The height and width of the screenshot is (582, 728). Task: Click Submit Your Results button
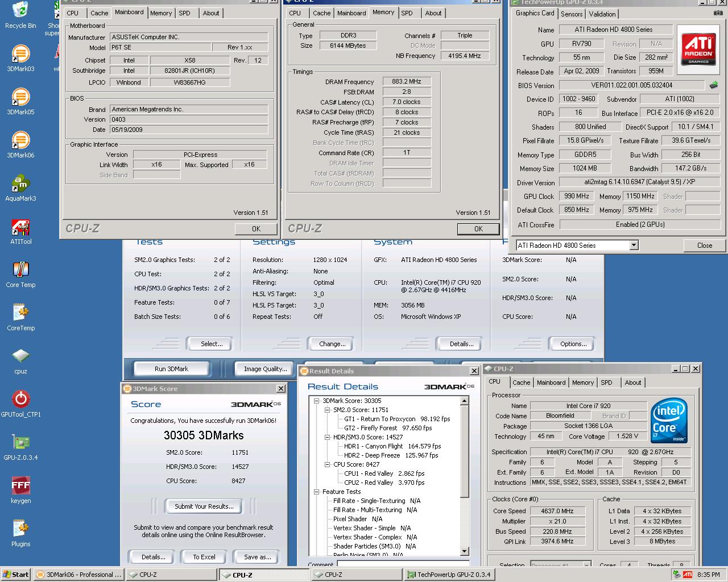204,506
